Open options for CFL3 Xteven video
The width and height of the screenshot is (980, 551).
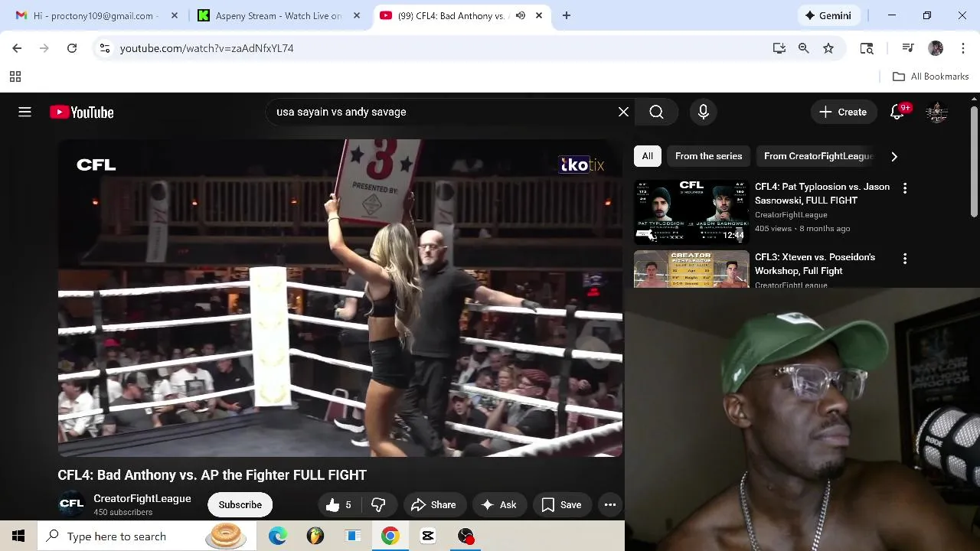tap(905, 259)
